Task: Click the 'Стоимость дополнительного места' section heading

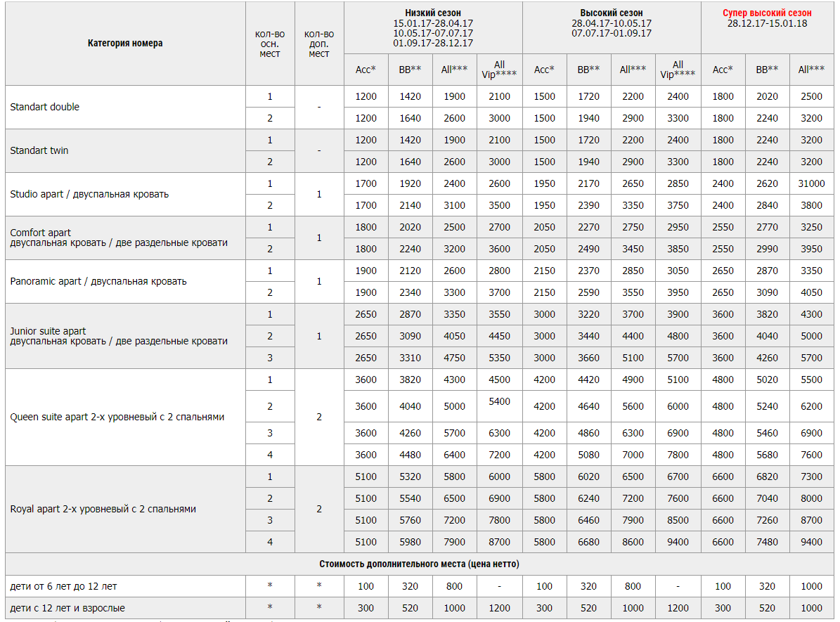Action: (420, 564)
